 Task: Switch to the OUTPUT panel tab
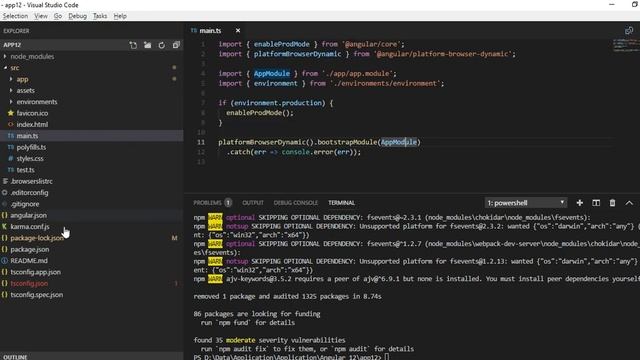(x=253, y=203)
